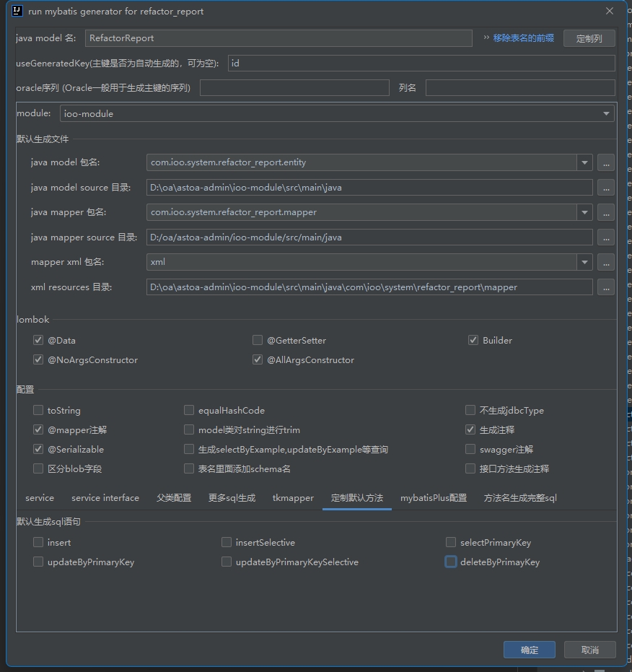The image size is (632, 672).
Task: Check the deleteByPrimayKey option
Action: 451,562
